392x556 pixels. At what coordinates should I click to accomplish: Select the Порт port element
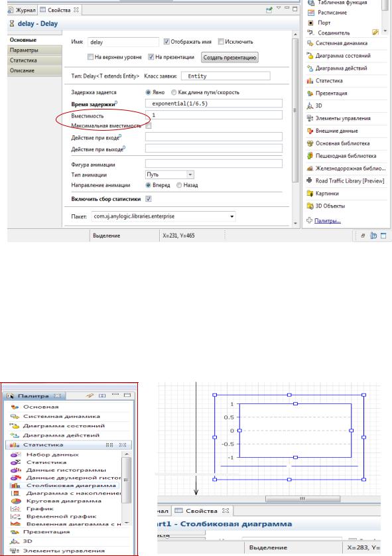[324, 23]
